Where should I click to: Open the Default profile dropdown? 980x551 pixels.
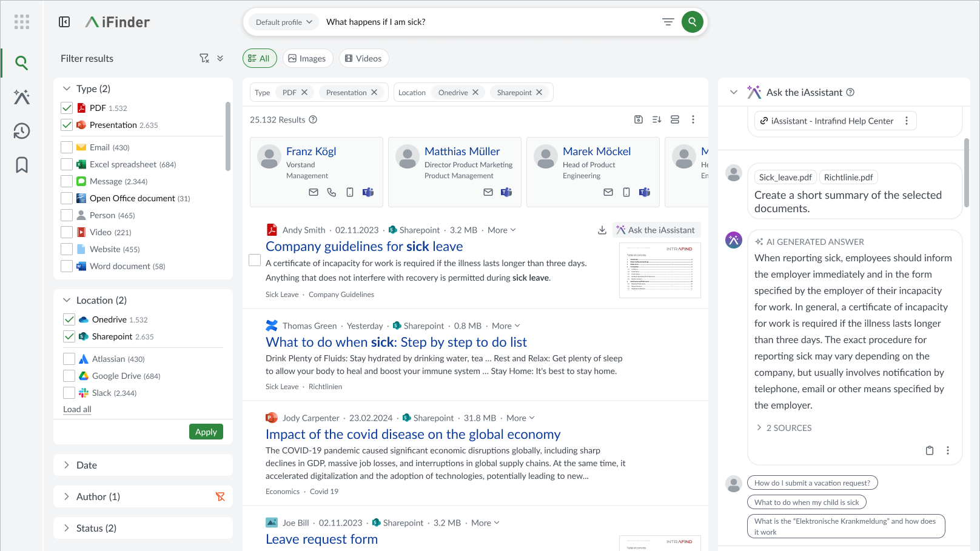(x=284, y=22)
